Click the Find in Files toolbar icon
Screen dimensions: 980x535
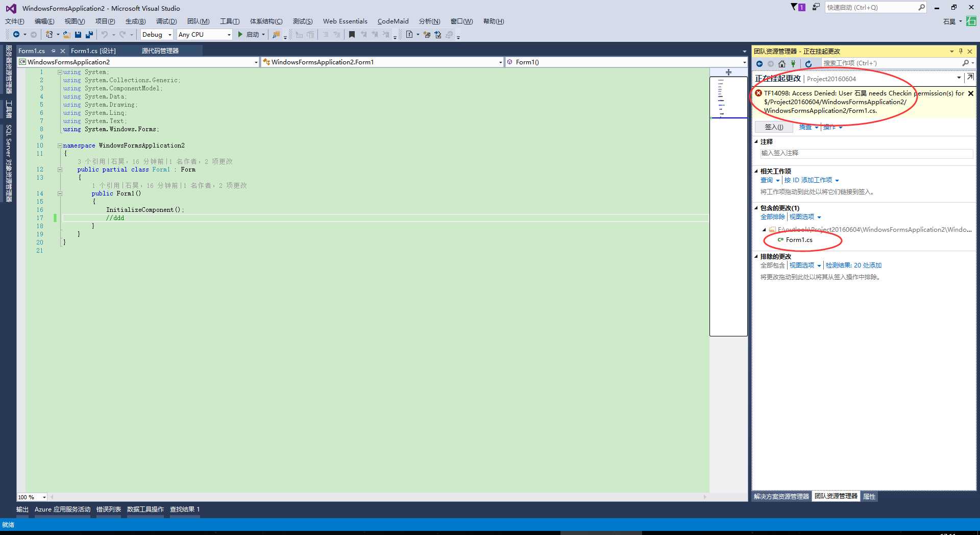pos(276,34)
